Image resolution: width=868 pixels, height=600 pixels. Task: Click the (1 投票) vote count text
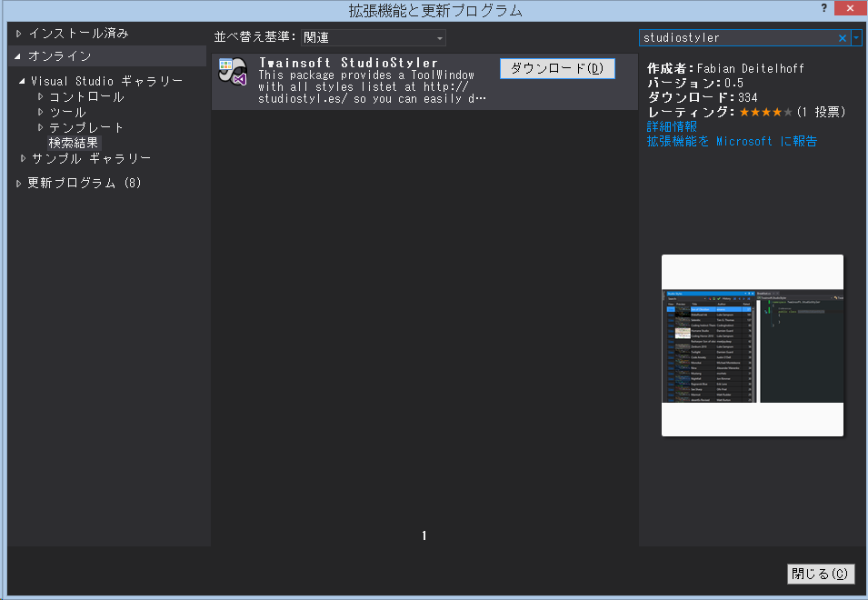pos(822,113)
